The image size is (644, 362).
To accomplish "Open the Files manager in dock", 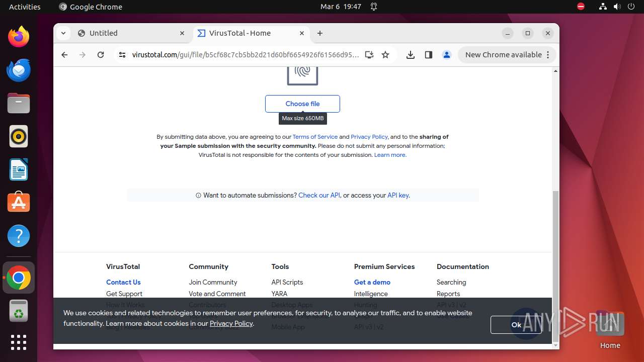I will (19, 103).
